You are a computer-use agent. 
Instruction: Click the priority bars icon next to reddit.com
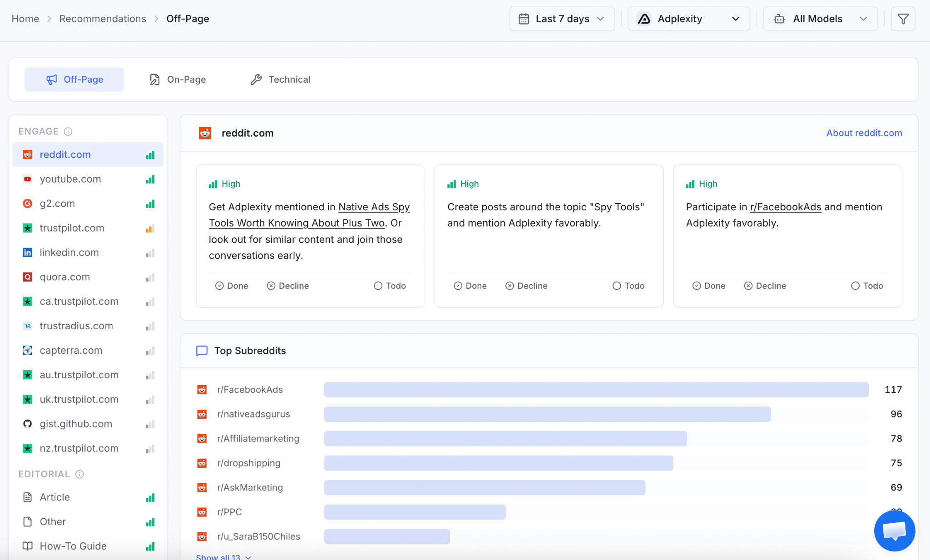[150, 155]
